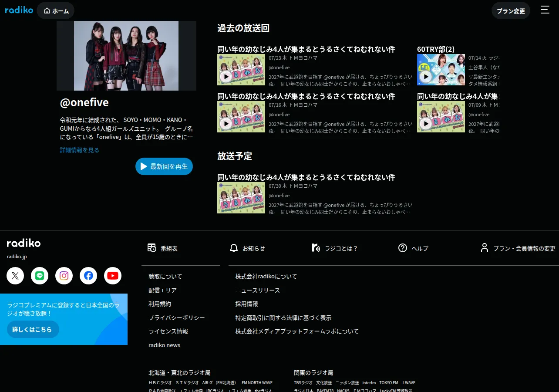
Task: Open the 採用情報 careers link
Action: tap(247, 304)
